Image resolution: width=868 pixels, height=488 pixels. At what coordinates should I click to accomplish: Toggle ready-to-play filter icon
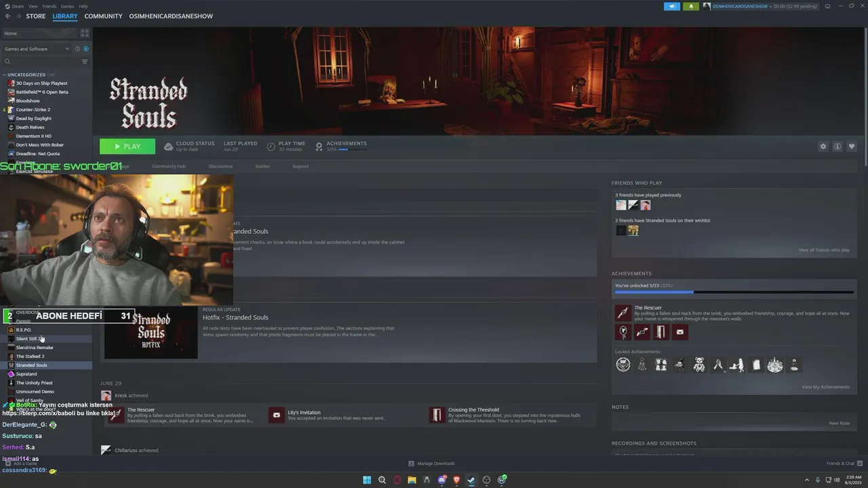86,49
